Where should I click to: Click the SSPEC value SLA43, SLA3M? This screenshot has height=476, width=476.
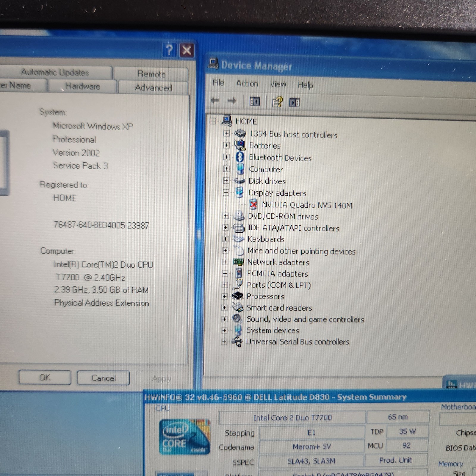click(311, 461)
